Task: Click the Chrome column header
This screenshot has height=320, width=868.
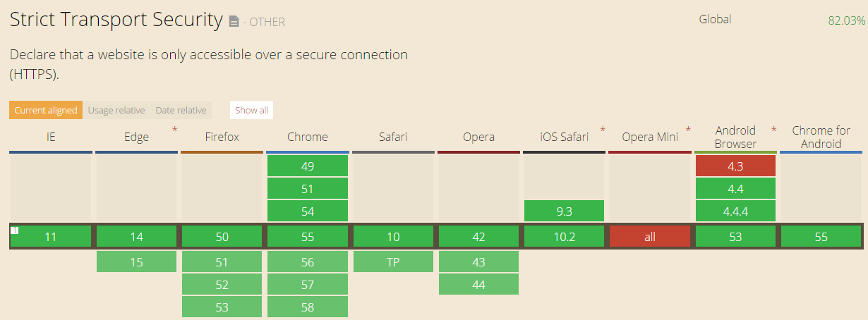Action: pyautogui.click(x=307, y=137)
